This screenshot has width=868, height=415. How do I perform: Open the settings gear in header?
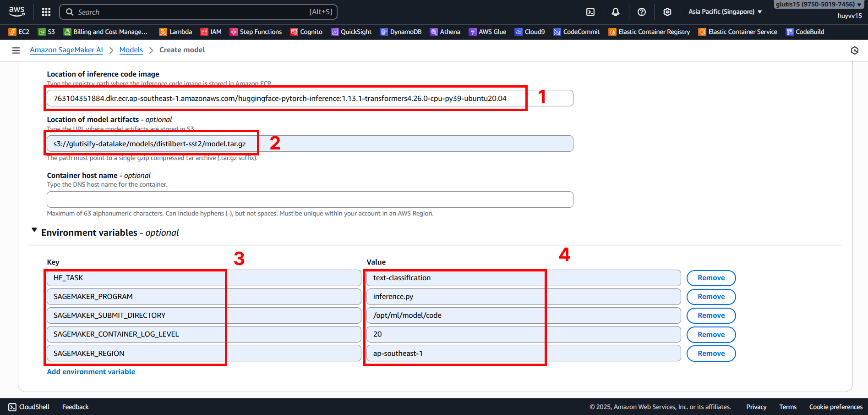pos(667,12)
